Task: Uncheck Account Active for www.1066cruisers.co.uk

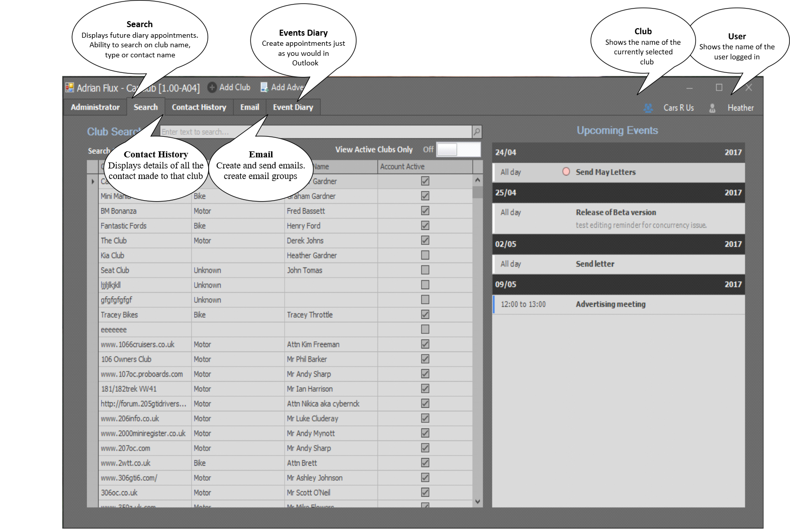Action: pyautogui.click(x=425, y=344)
